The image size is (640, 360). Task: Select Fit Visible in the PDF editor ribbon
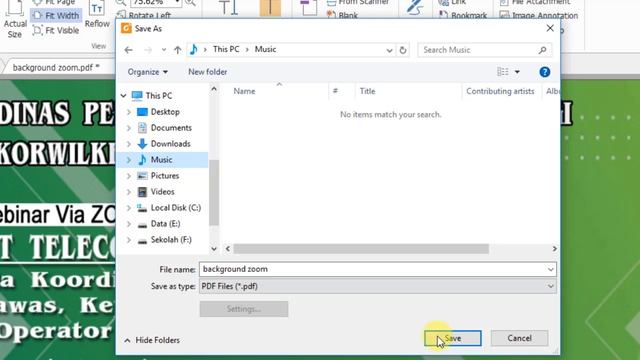(x=56, y=30)
